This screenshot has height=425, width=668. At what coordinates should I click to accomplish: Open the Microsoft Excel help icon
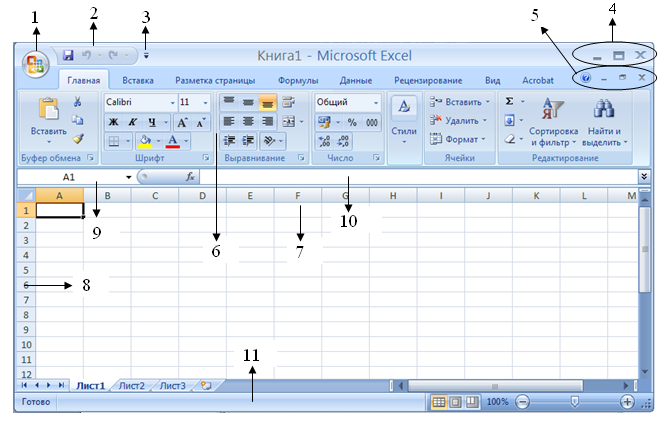(586, 78)
